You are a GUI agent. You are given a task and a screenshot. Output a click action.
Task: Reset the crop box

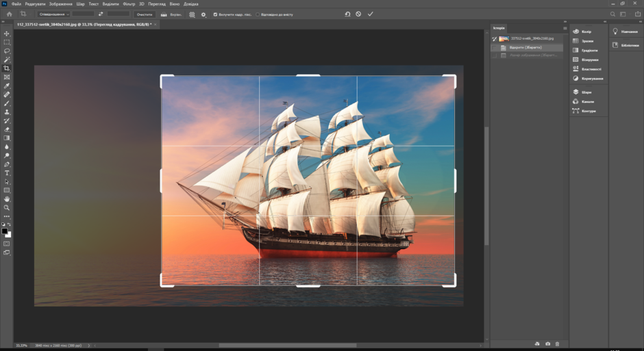click(x=347, y=14)
